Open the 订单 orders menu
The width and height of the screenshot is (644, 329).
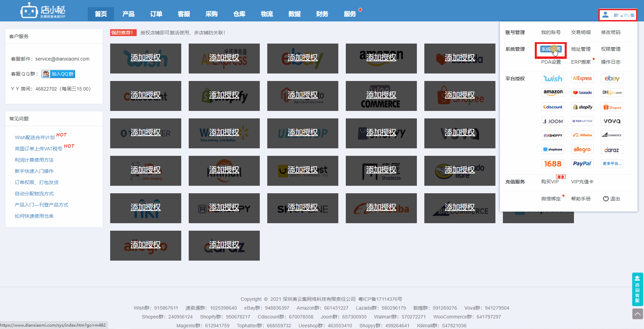pyautogui.click(x=156, y=14)
